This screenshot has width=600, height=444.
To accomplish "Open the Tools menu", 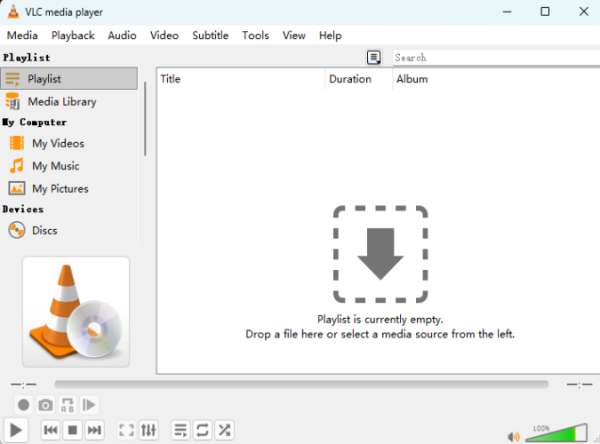I will (x=255, y=36).
